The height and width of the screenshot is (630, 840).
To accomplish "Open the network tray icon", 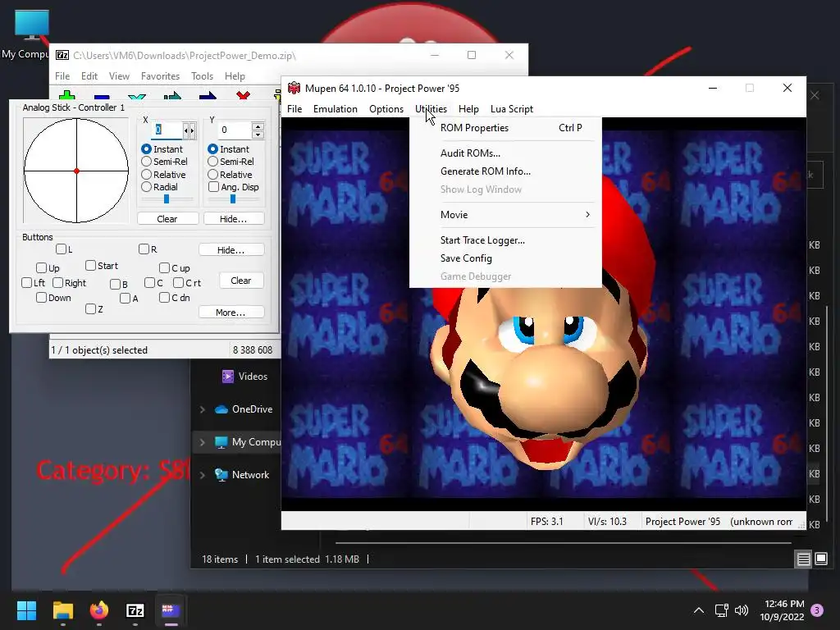I will (721, 610).
